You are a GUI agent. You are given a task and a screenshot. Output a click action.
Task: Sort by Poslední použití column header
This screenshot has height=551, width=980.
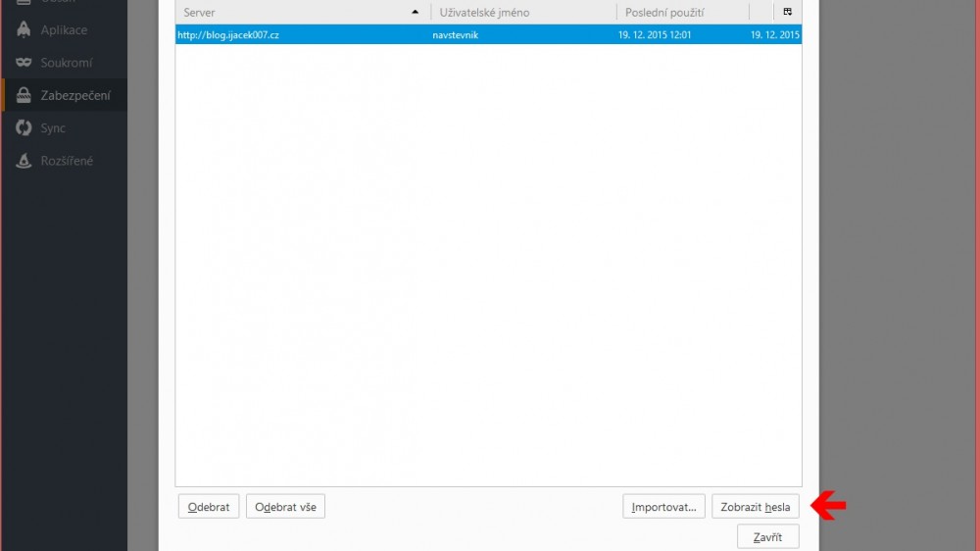pyautogui.click(x=682, y=12)
